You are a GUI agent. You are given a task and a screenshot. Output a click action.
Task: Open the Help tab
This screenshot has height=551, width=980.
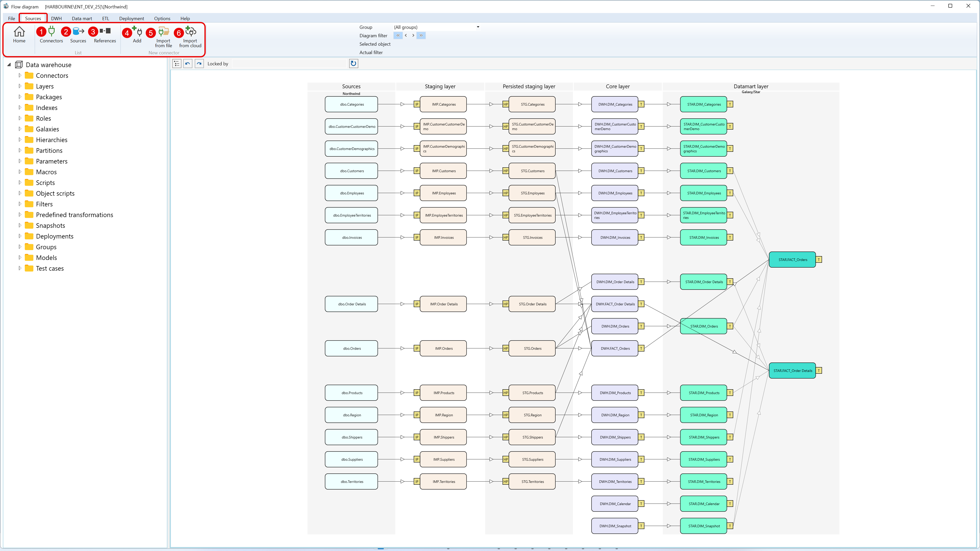[185, 18]
